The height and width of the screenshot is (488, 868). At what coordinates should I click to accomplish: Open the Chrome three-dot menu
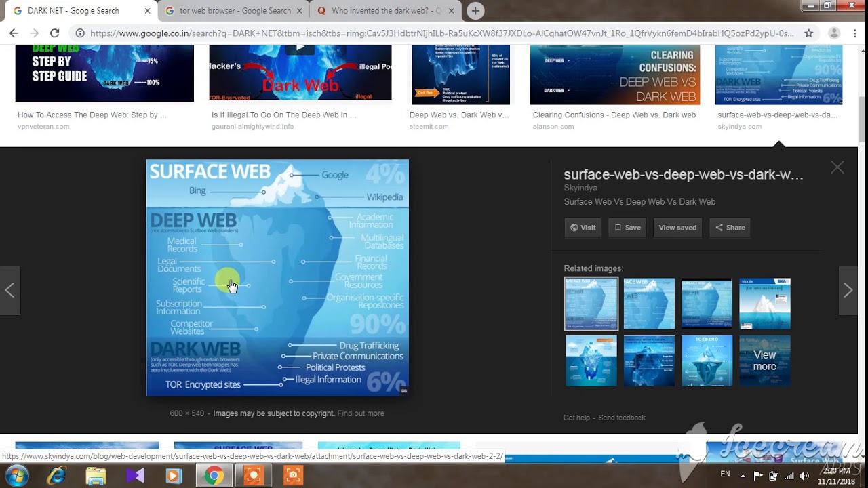click(856, 33)
